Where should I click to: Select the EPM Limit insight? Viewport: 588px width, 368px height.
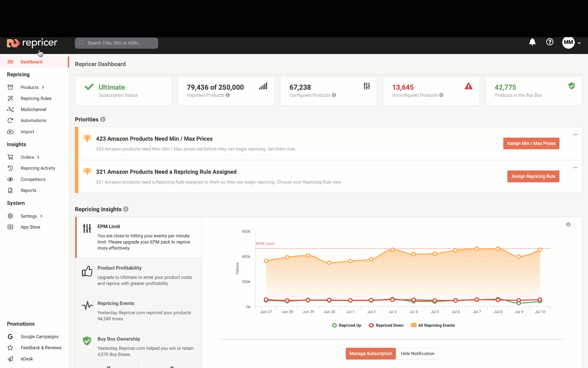[x=139, y=237]
